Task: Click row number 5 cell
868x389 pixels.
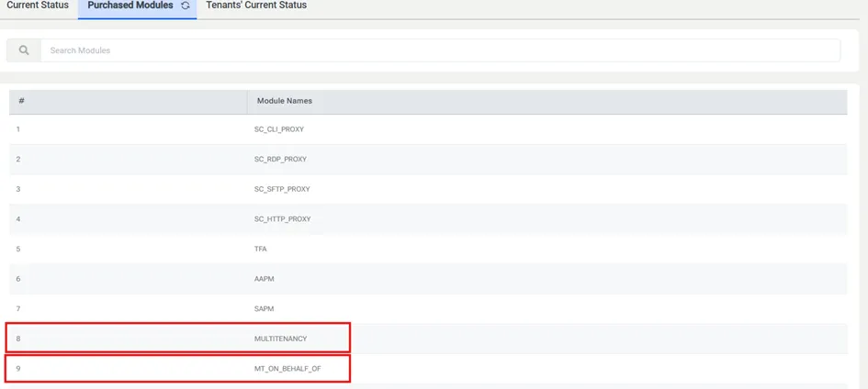Action: click(129, 249)
